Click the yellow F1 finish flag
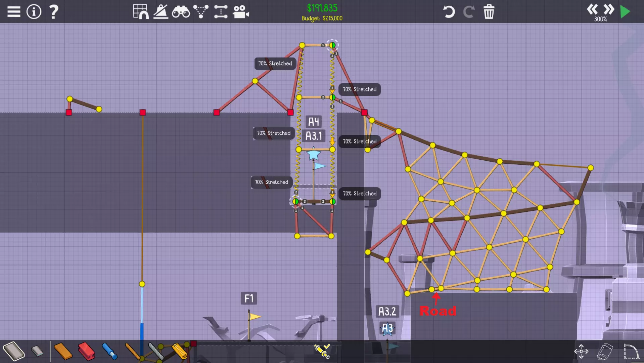Screen dimensions: 644x363 (x=255, y=317)
